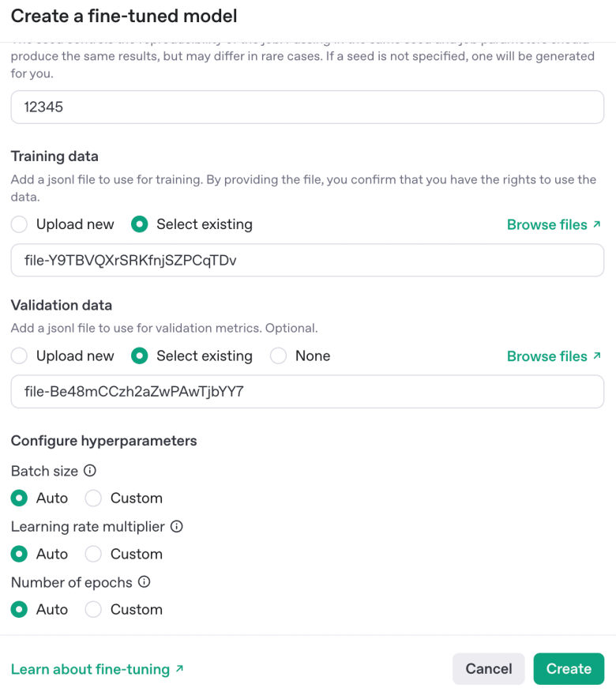Screen dimensions: 616x692
Task: Click the Learning rate multiplier info icon
Action: coord(176,526)
